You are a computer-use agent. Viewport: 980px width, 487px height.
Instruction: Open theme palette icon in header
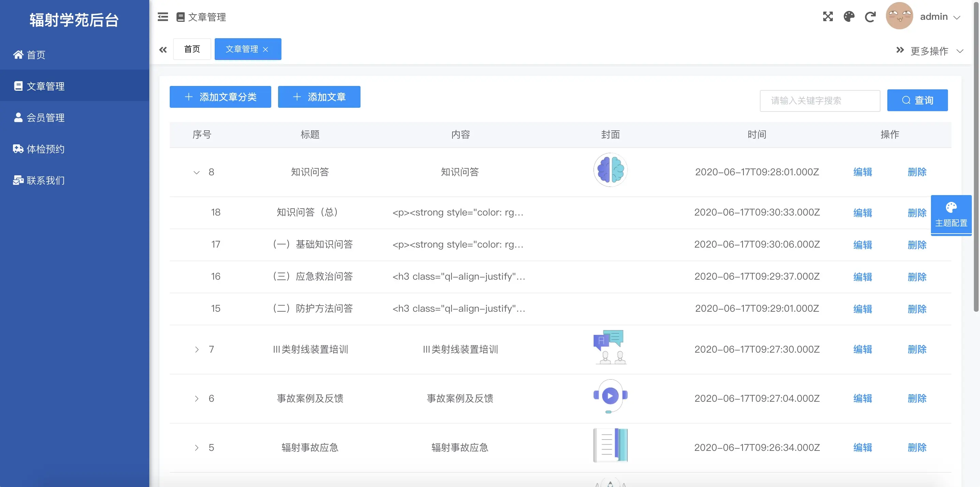coord(849,17)
